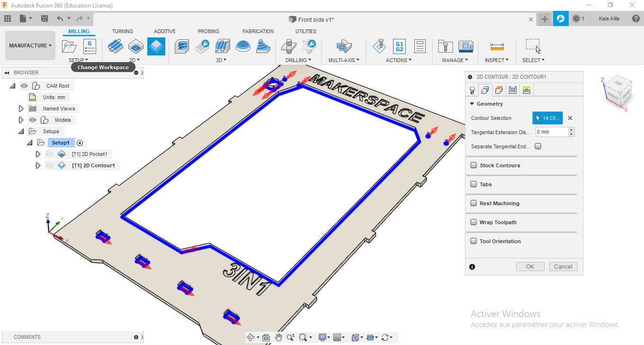644x345 pixels.
Task: Click the Save icon in the top bar
Action: [45, 18]
